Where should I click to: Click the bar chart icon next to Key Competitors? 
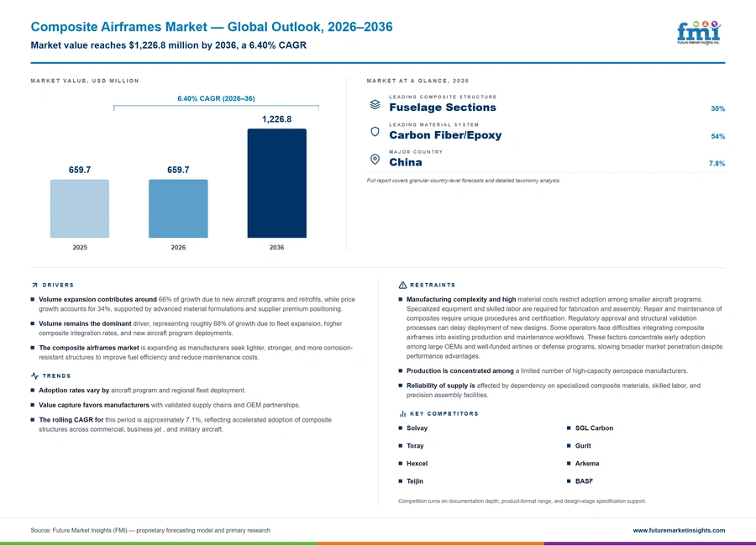coord(402,414)
